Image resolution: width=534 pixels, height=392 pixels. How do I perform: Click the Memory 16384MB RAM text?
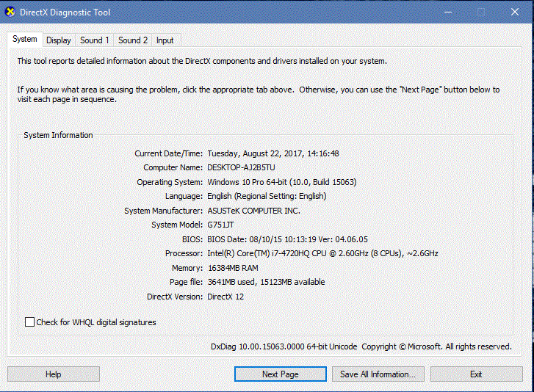pyautogui.click(x=233, y=268)
